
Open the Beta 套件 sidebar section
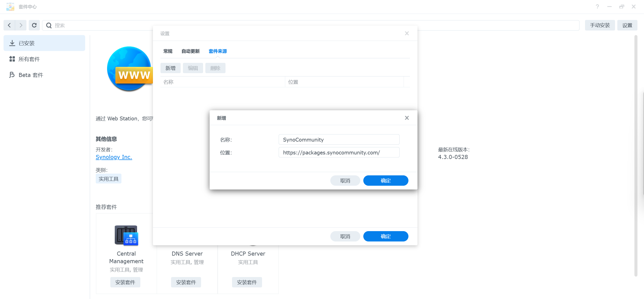31,75
